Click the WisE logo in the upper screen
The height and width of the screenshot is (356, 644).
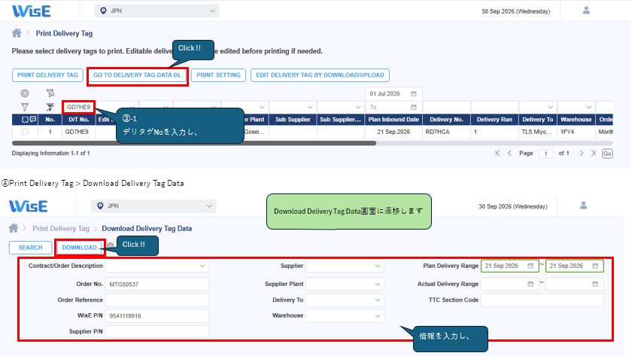(x=31, y=11)
